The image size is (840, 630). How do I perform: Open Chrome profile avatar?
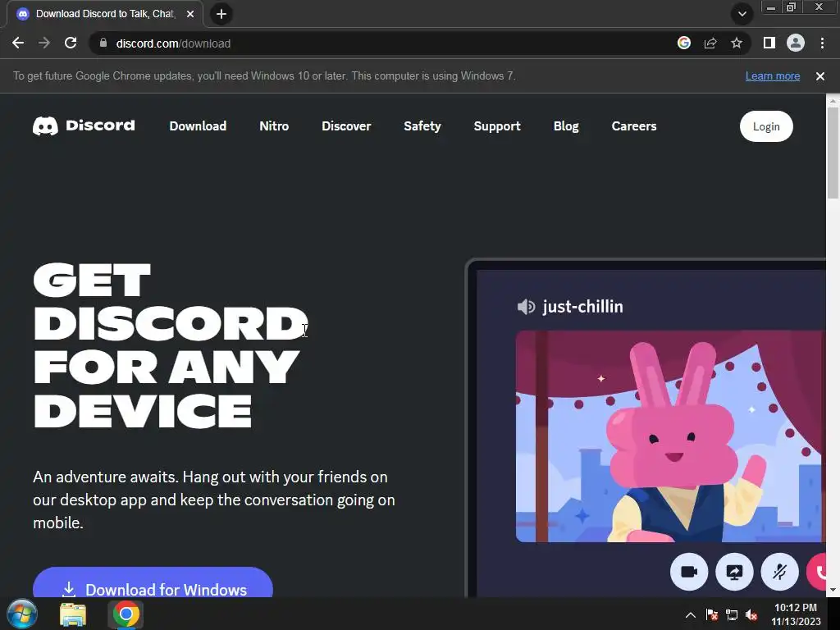tap(796, 43)
